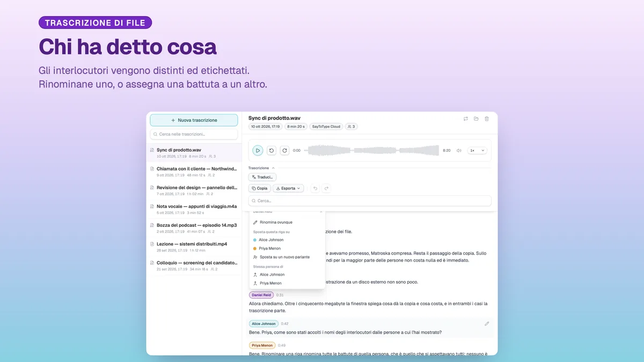
Task: Click the 0:49 timestamp
Action: coord(282,345)
